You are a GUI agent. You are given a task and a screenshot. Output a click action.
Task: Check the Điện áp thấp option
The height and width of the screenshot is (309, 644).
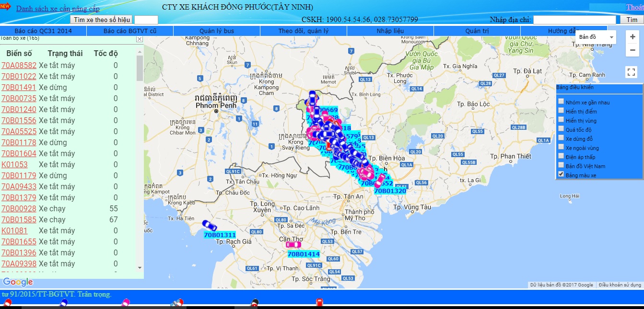561,156
